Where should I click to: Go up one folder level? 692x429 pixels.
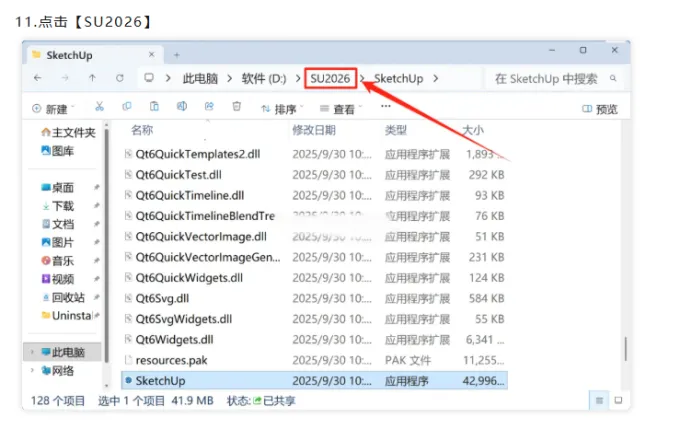pos(92,78)
